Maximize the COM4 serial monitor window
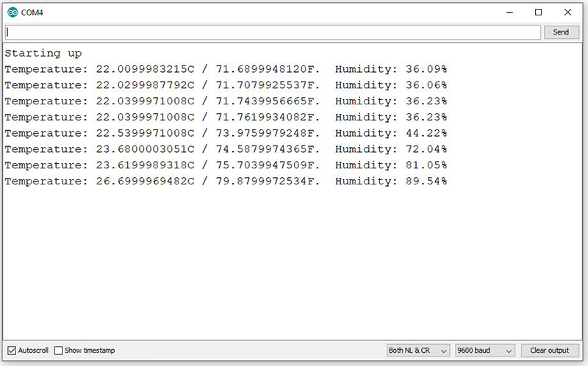 [538, 12]
